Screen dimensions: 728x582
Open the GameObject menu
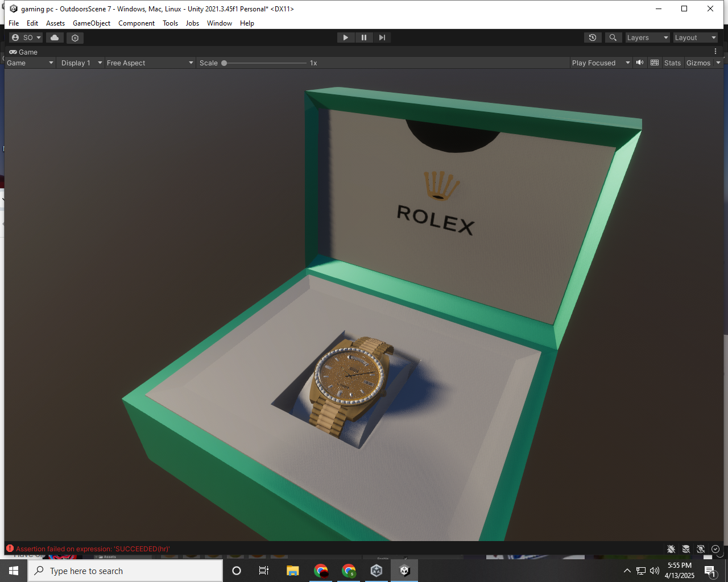pos(92,23)
